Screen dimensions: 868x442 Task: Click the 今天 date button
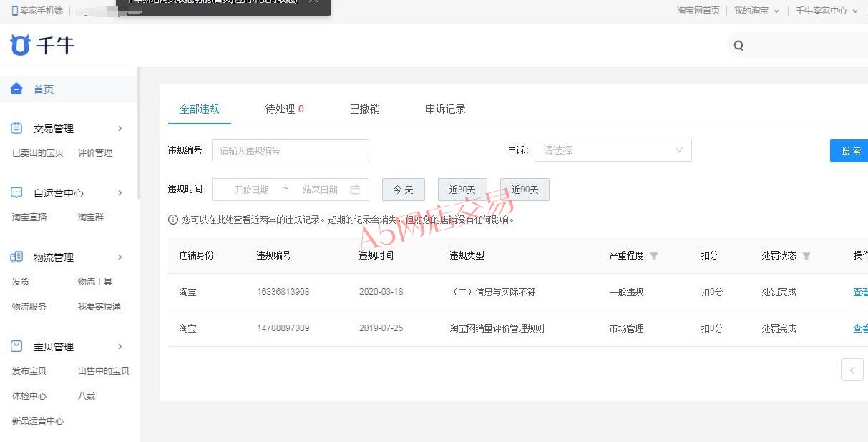click(x=404, y=190)
